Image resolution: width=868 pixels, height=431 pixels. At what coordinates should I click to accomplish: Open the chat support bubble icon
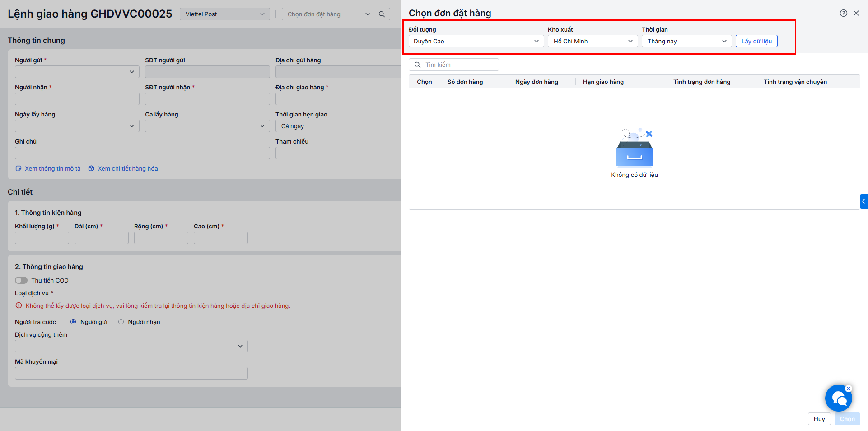[x=838, y=398]
